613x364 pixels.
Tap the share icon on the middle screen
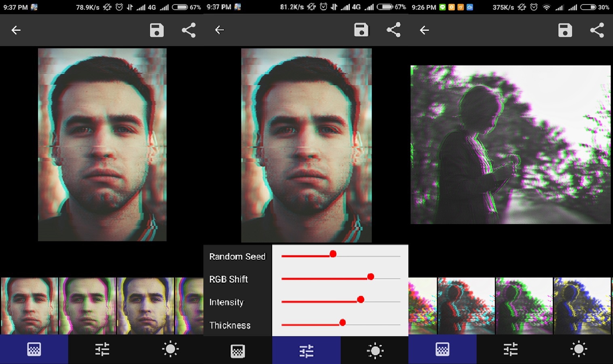tap(393, 30)
